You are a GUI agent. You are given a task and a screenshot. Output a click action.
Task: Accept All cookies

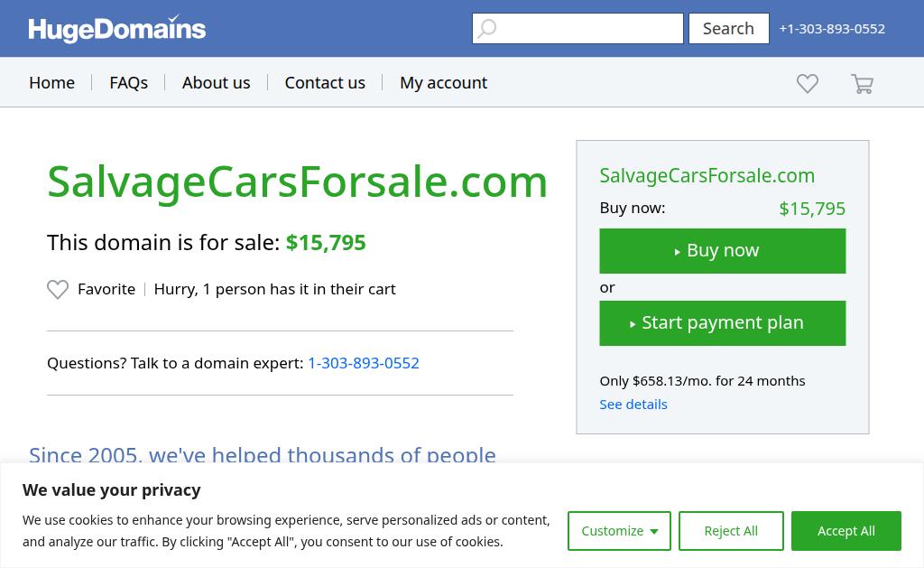coord(845,531)
